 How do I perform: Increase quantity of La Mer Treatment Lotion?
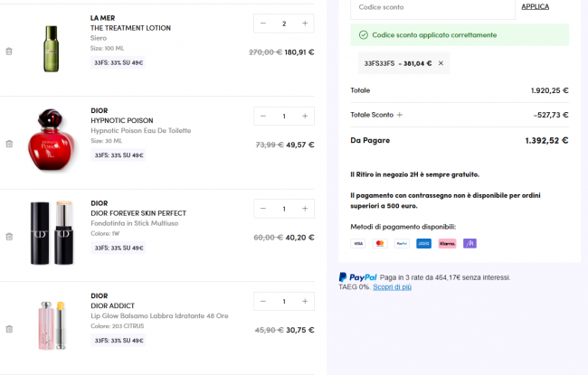pyautogui.click(x=305, y=23)
